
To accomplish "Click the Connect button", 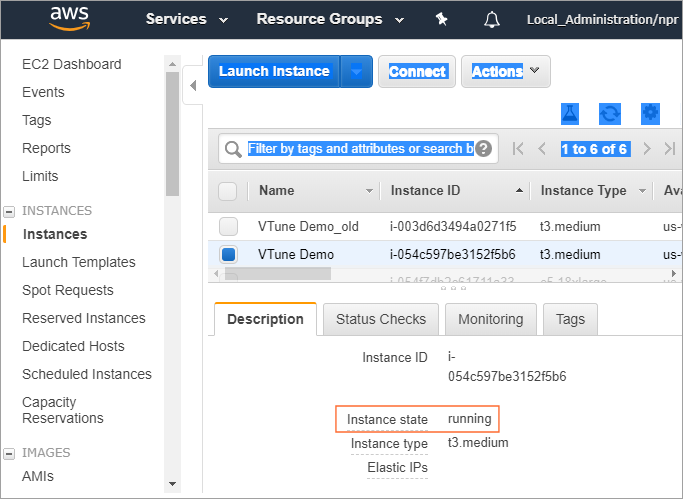I will click(417, 72).
